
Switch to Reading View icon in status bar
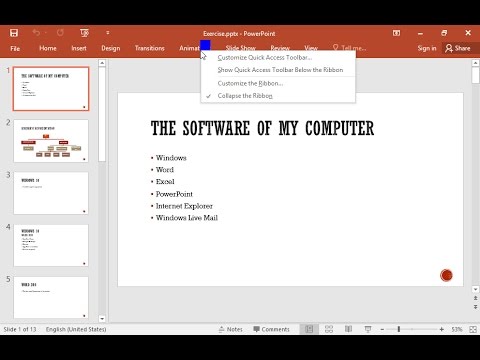click(x=348, y=329)
